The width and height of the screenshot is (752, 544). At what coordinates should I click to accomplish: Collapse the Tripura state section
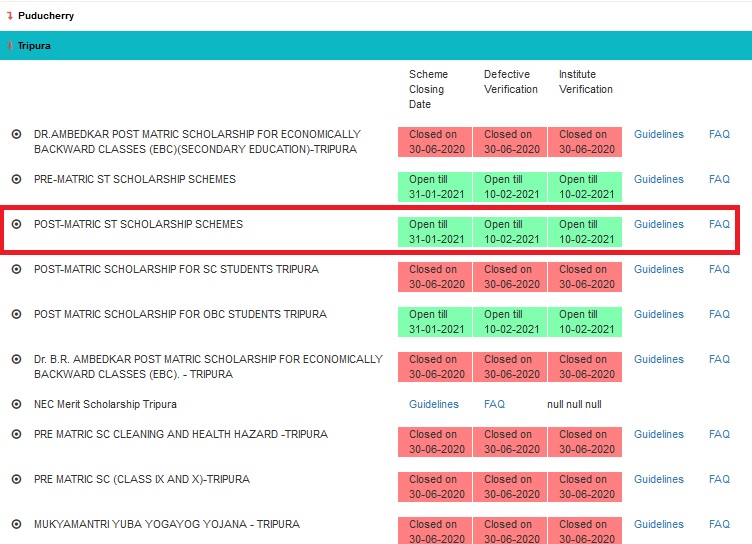34,46
